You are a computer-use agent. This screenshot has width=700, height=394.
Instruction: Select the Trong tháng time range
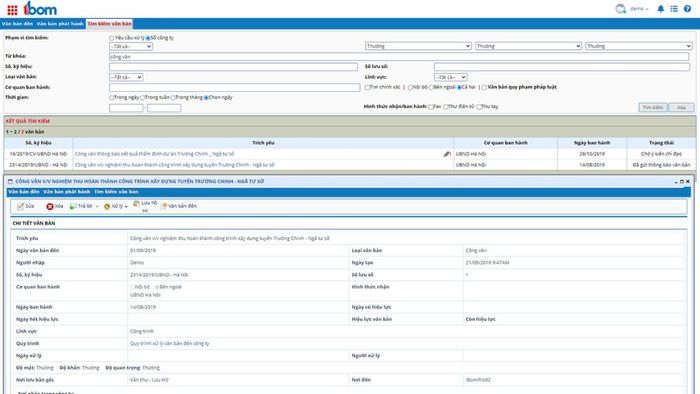point(173,98)
